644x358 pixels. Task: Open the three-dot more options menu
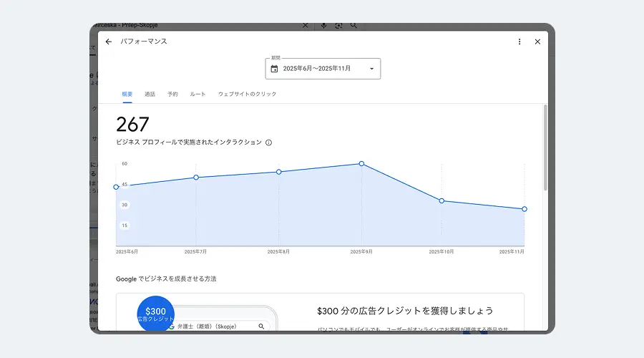coord(519,42)
